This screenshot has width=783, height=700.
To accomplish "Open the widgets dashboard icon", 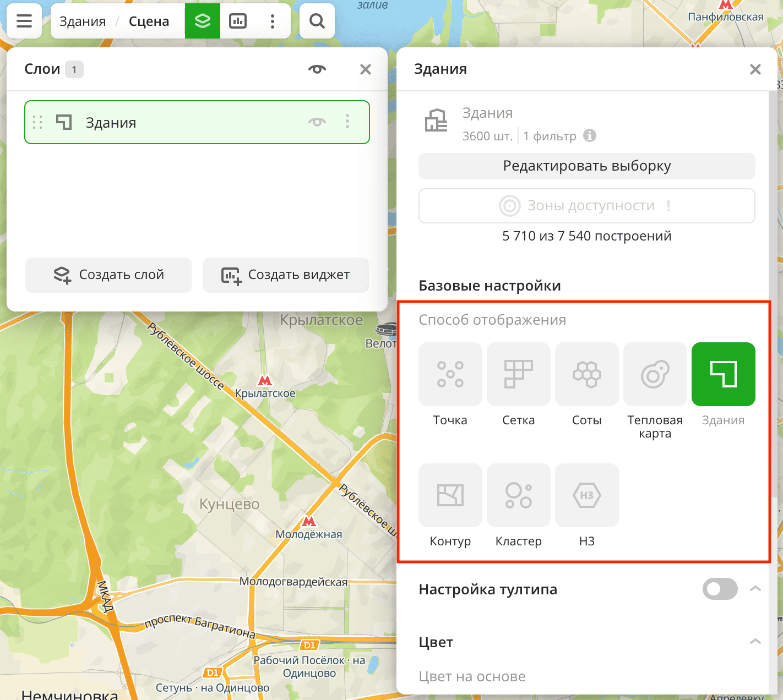I will click(x=238, y=21).
